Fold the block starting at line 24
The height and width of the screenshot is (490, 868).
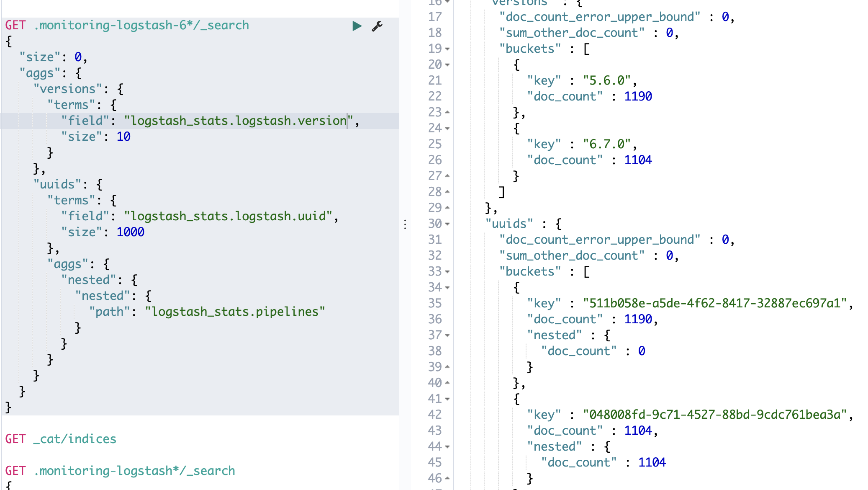[x=447, y=129]
